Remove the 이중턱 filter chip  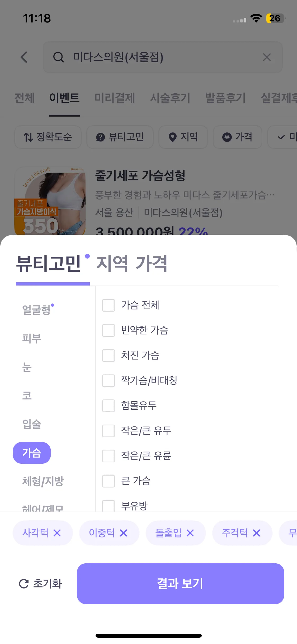[x=124, y=533]
